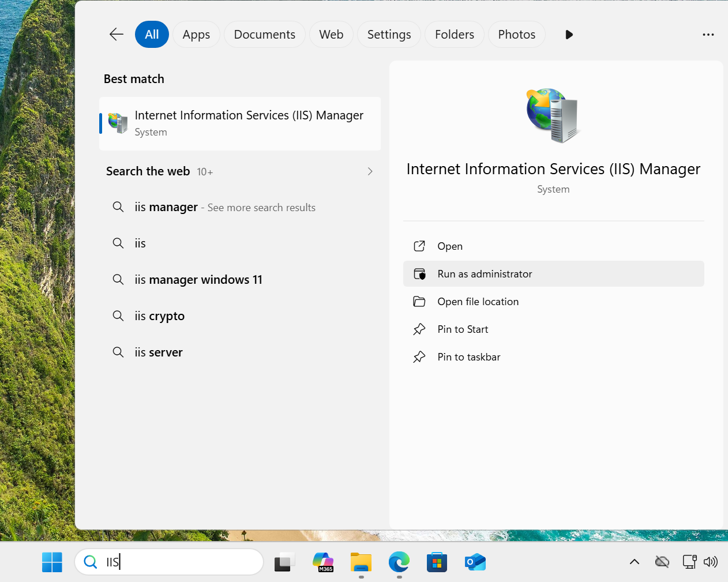Viewport: 728px width, 582px height.
Task: Go back with the arrow icon
Action: [x=117, y=35]
